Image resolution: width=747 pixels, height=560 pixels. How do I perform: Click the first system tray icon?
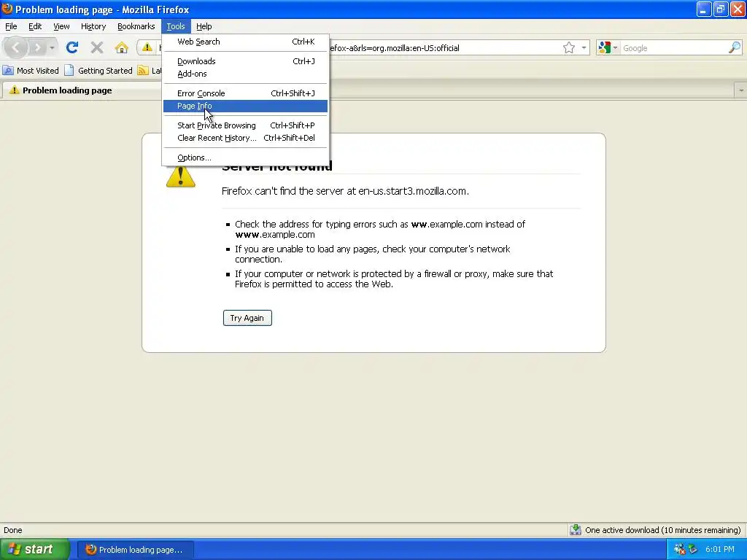[x=680, y=550]
